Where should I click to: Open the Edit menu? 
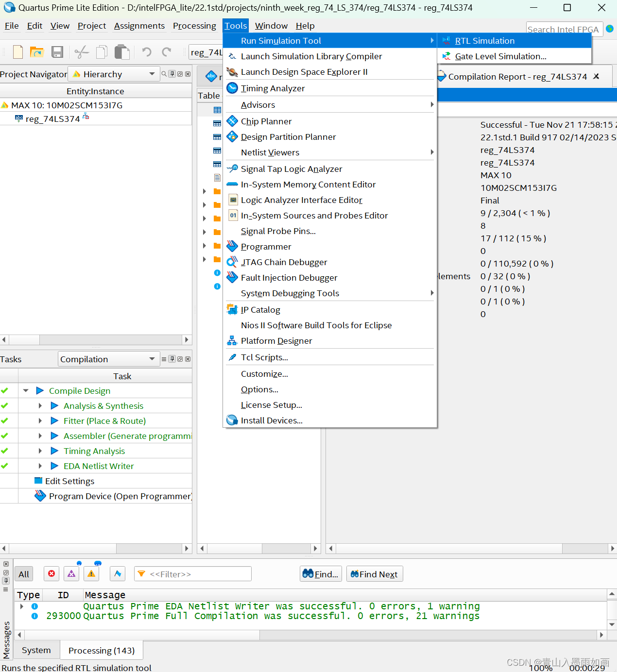[34, 26]
